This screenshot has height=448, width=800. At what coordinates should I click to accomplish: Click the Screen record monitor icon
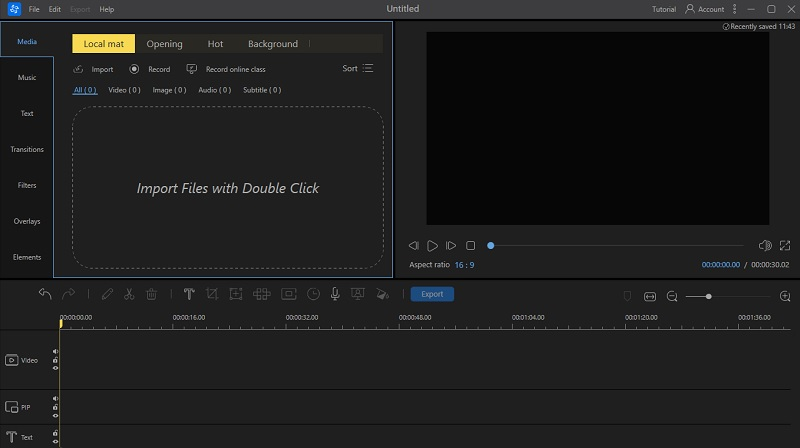(358, 294)
